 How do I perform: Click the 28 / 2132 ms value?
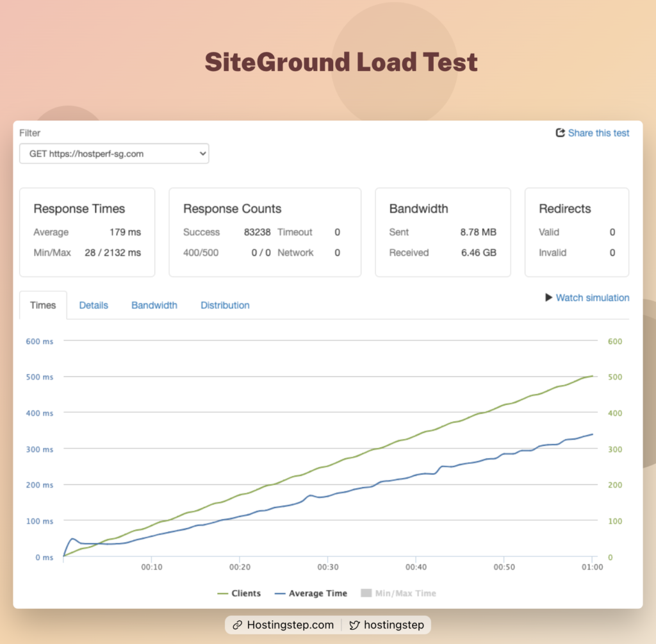point(113,252)
